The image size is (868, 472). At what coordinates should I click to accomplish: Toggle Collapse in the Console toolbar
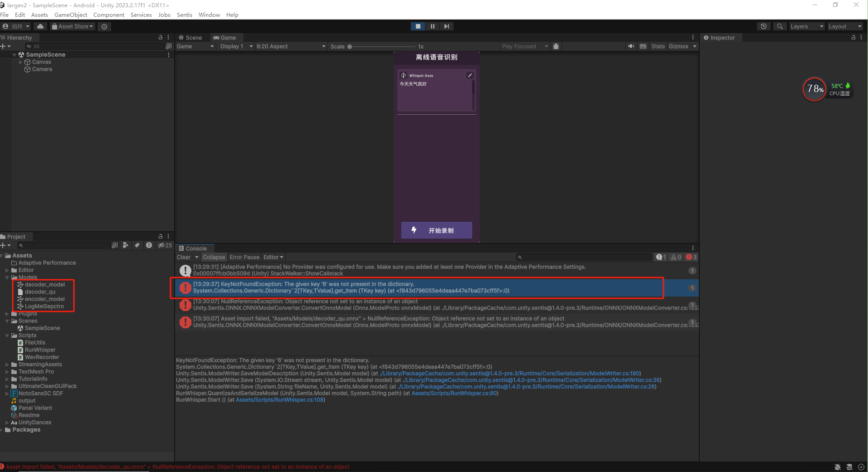pyautogui.click(x=214, y=257)
